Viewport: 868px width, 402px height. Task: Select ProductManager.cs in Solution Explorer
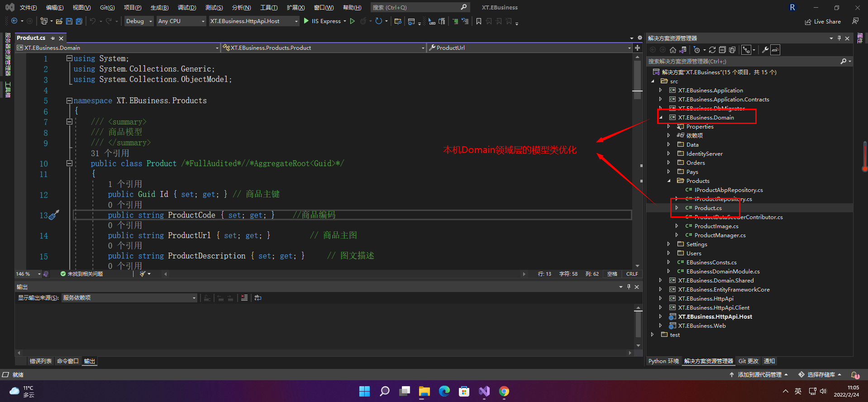(720, 235)
